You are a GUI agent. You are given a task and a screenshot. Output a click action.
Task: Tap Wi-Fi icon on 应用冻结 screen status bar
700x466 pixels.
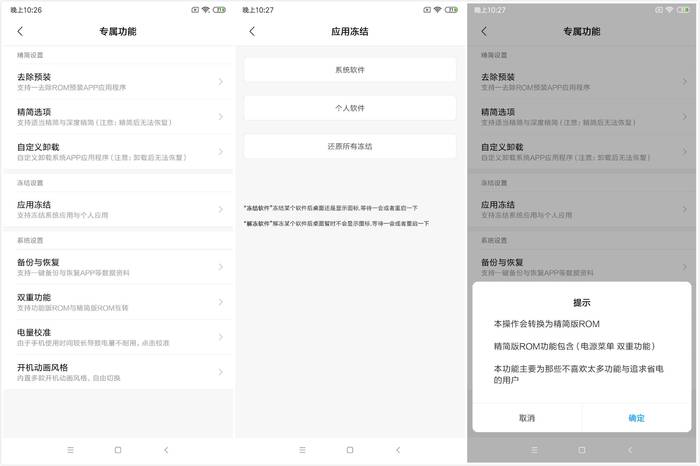(438, 9)
